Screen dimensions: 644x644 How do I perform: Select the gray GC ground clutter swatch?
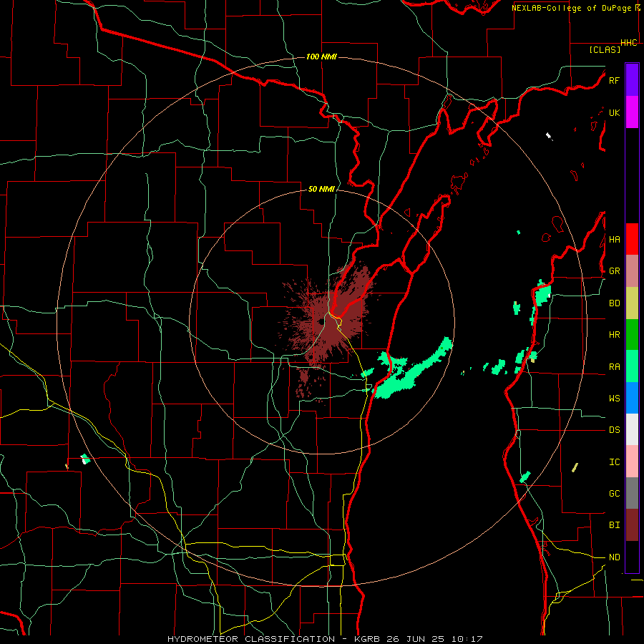[x=632, y=493]
